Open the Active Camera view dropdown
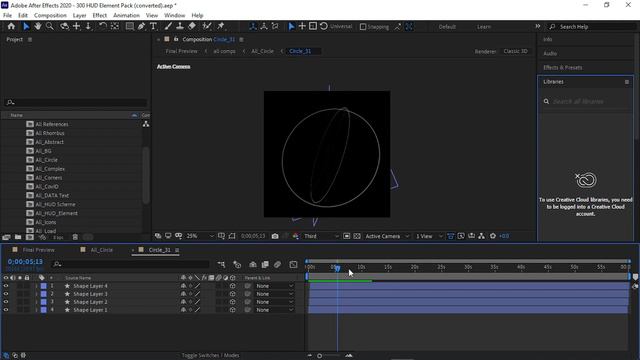This screenshot has height=360, width=640. coord(387,236)
